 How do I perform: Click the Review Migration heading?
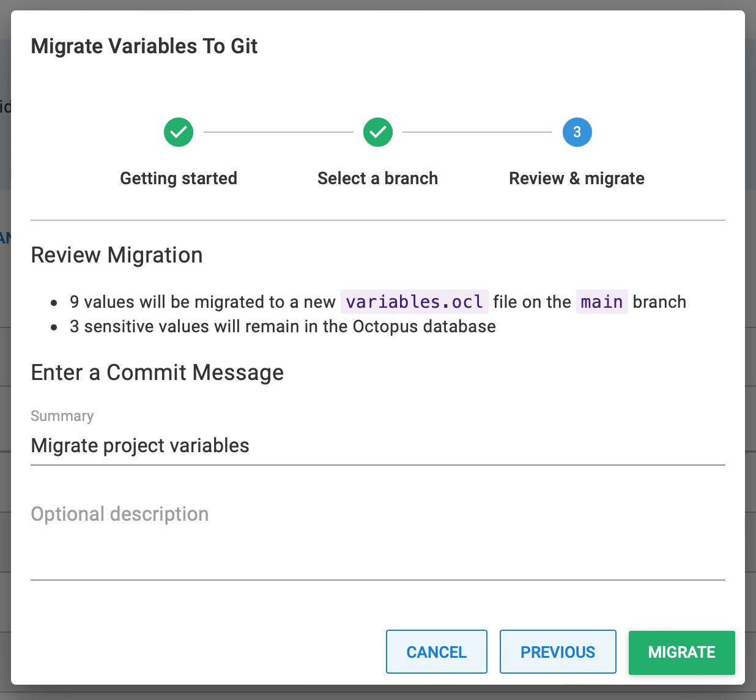116,255
